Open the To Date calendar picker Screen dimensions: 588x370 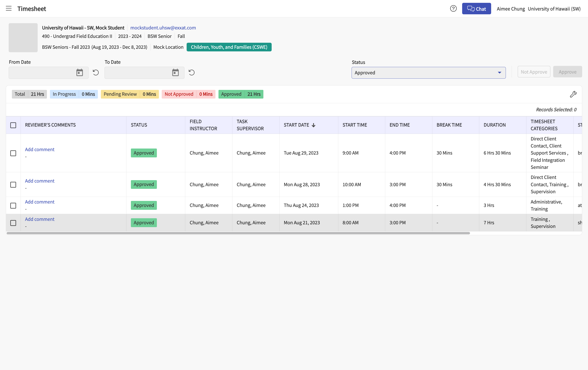(x=175, y=73)
